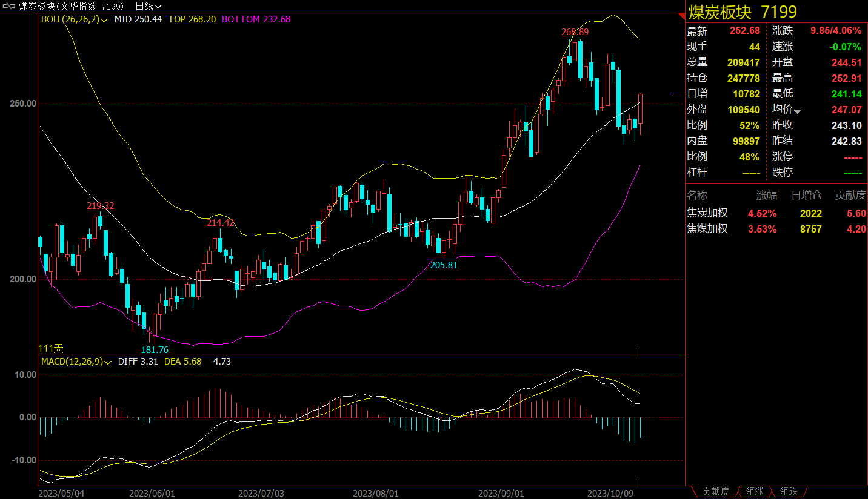The image size is (868, 499).
Task: Expand the MACD(12,26,9) indicator dropdown
Action: pos(108,362)
